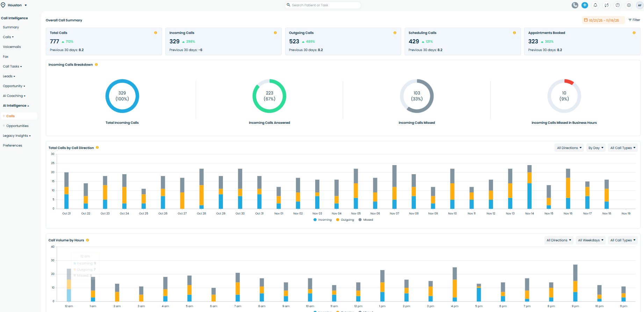This screenshot has width=644, height=312.
Task: Open the By Day dropdown
Action: (x=595, y=148)
